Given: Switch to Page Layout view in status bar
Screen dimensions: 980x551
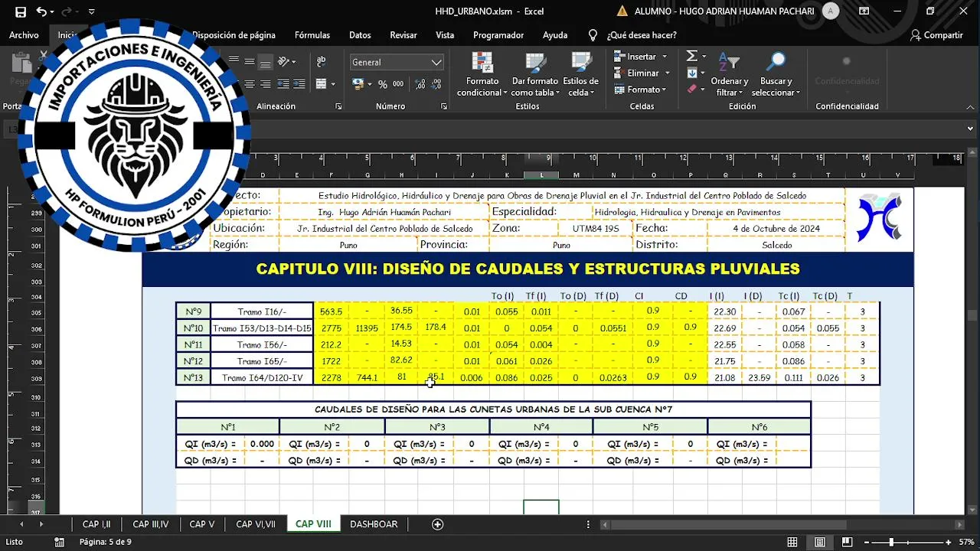Looking at the screenshot, I should [820, 542].
